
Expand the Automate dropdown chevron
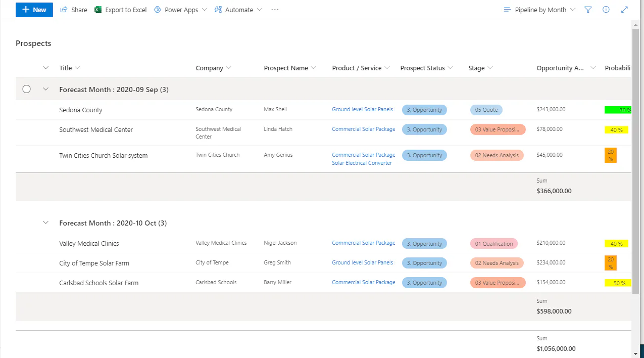[260, 10]
